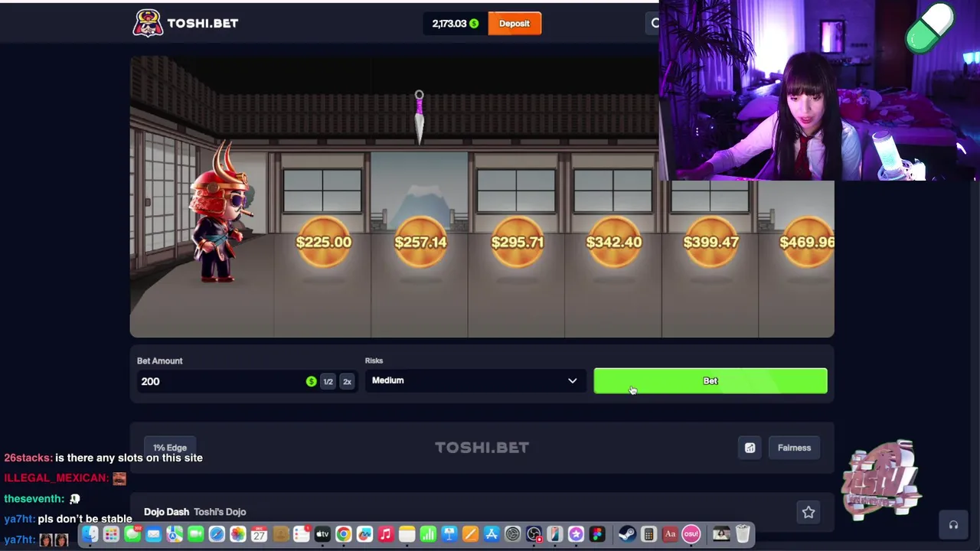
Task: Open Google Chrome from the dock
Action: [x=344, y=534]
